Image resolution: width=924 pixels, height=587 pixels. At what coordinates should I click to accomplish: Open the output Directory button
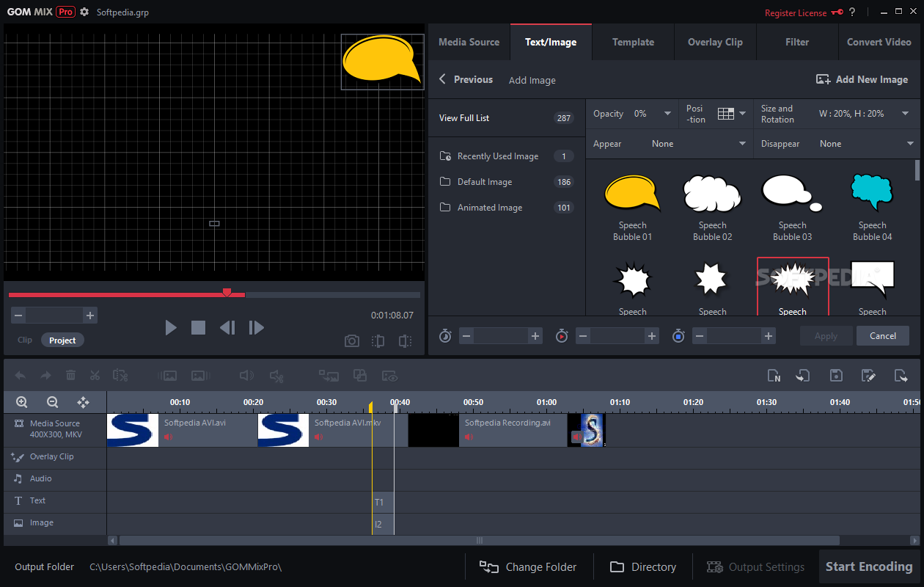click(x=643, y=566)
